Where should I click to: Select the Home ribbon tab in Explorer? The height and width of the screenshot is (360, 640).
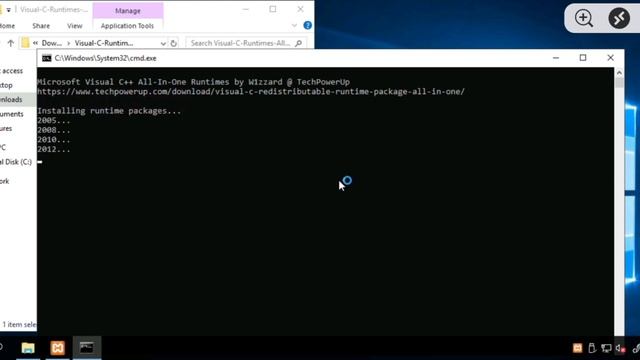7,26
